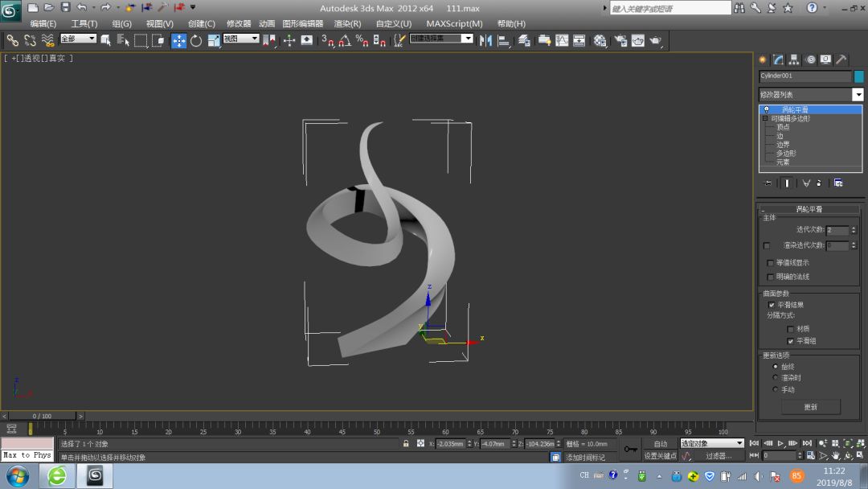Toggle the 3D Snaps icon

click(327, 40)
